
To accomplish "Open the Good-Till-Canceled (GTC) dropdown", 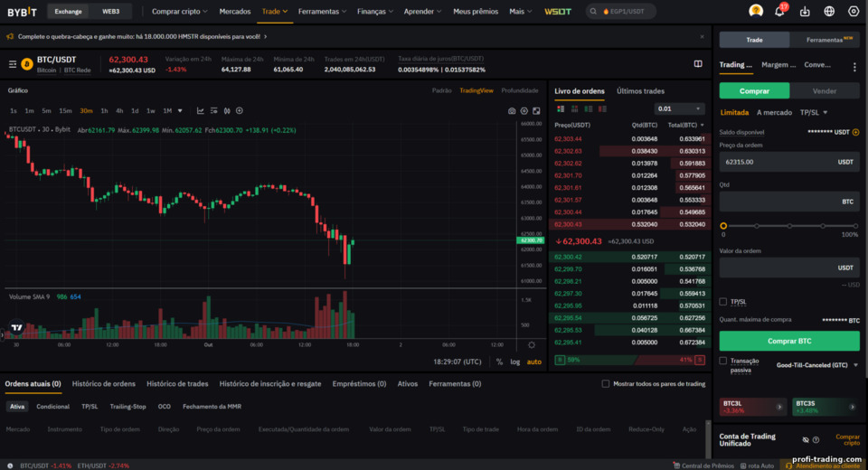I will pyautogui.click(x=816, y=365).
